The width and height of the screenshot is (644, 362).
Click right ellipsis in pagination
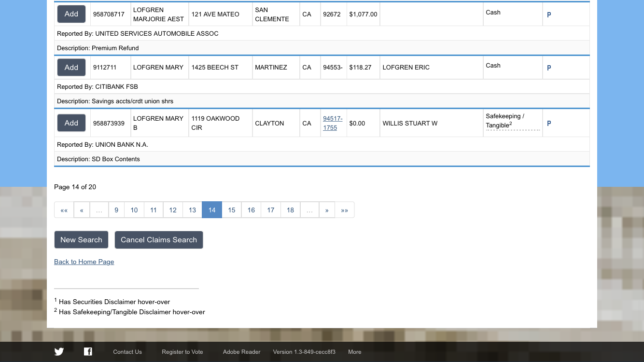click(309, 210)
